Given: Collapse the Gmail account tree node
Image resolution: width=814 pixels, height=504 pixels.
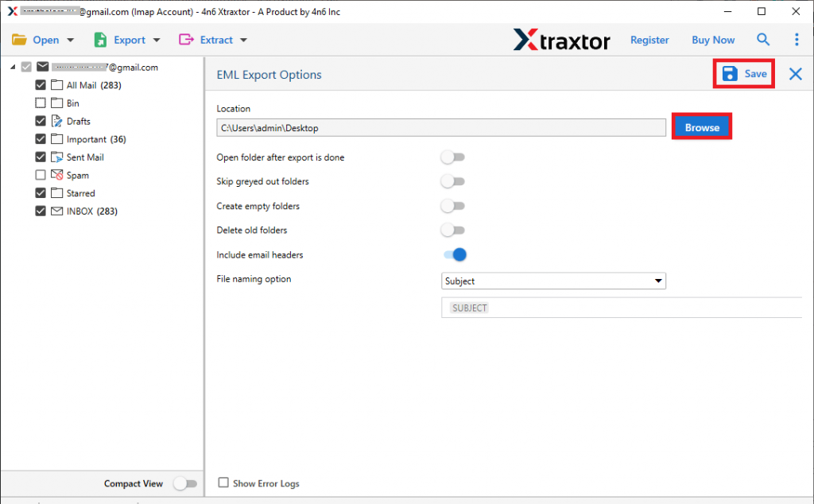Looking at the screenshot, I should pos(13,68).
